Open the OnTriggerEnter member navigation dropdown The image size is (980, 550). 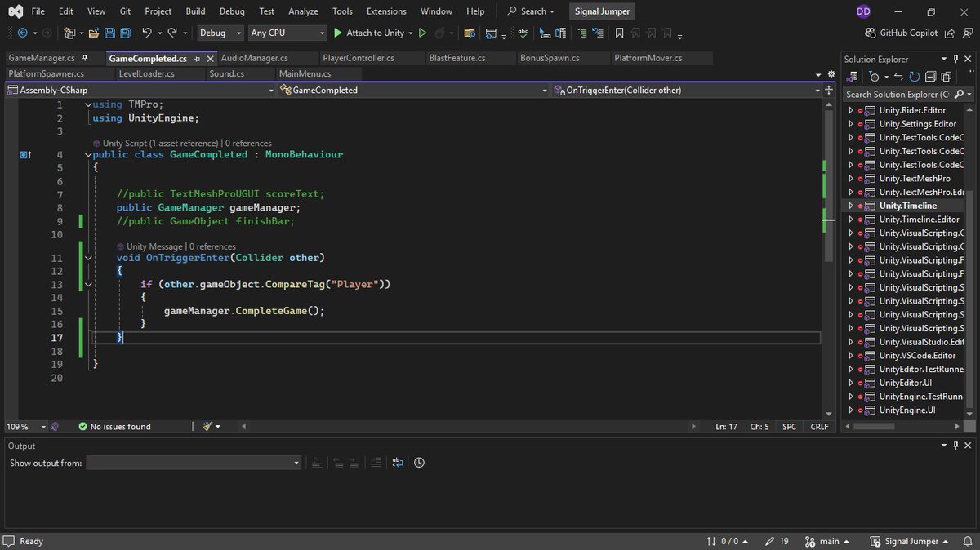click(x=686, y=90)
